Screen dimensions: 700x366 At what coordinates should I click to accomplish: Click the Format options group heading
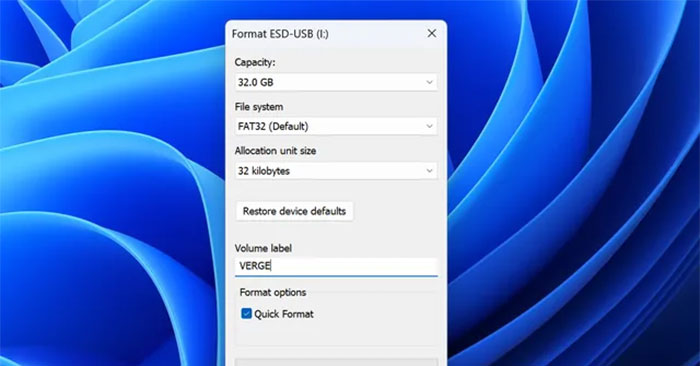[273, 292]
